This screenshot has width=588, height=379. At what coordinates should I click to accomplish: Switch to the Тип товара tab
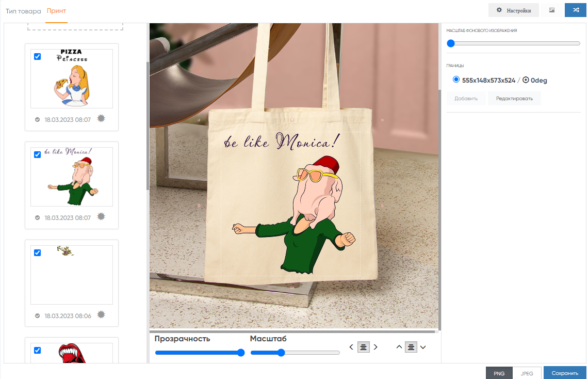point(23,11)
